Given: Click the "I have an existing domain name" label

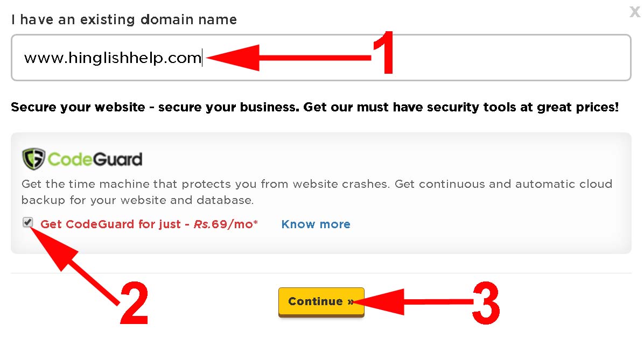Looking at the screenshot, I should click(124, 20).
